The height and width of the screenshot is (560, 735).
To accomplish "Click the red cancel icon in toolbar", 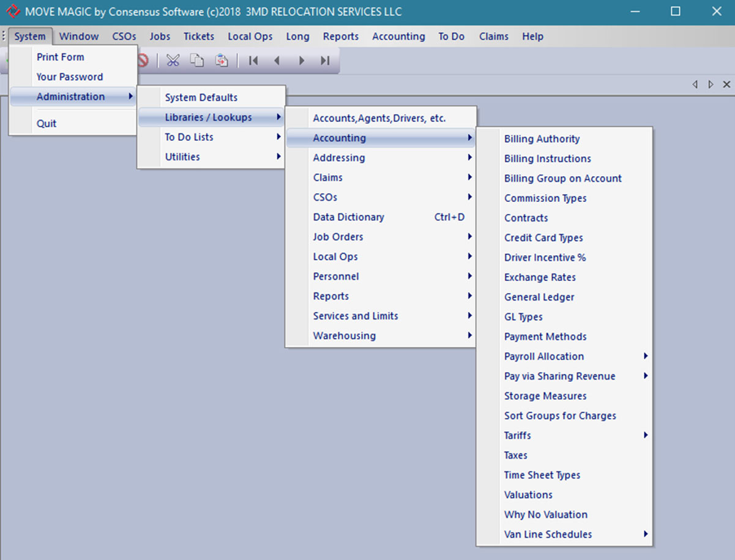I will click(x=143, y=60).
